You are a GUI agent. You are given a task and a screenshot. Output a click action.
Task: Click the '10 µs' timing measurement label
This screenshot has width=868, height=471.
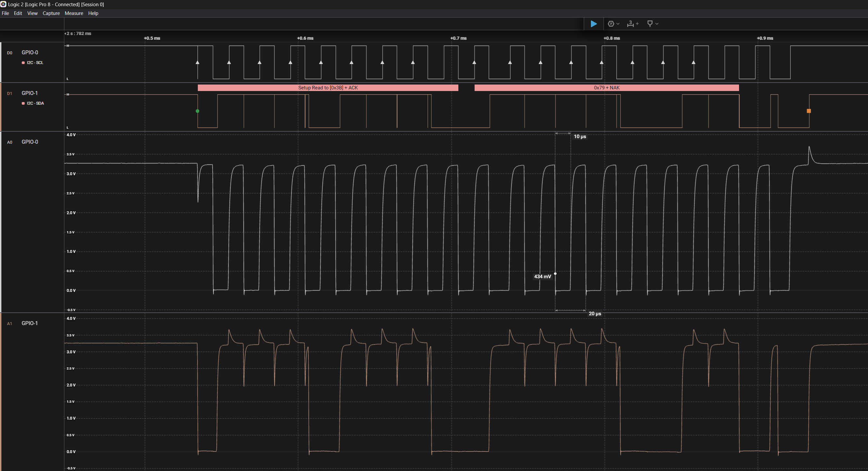(x=580, y=137)
